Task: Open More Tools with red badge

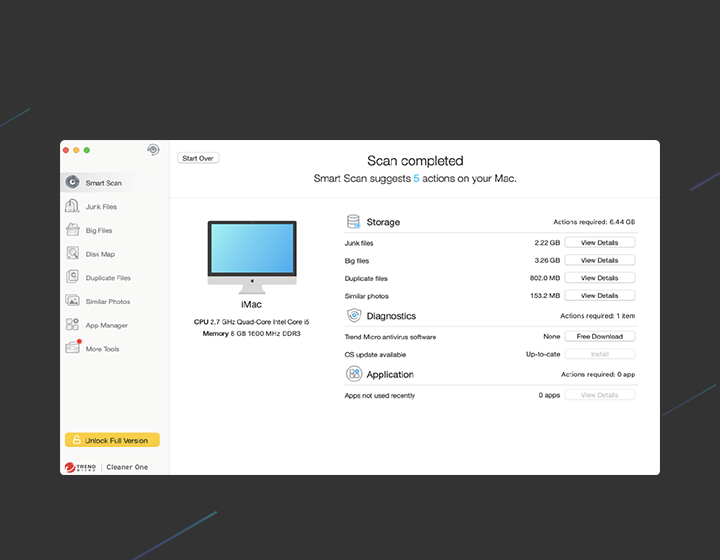Action: click(72, 348)
